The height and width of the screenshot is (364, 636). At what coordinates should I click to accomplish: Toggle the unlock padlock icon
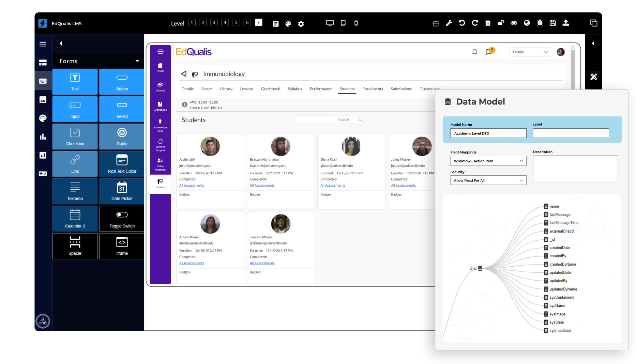501,23
